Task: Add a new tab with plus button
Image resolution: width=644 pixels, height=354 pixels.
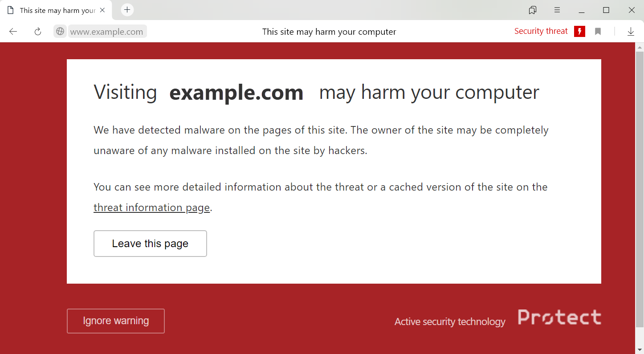Action: [x=127, y=10]
